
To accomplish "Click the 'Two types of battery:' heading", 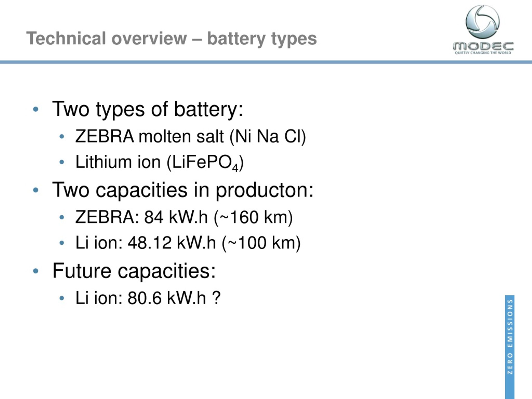I will click(x=148, y=110).
